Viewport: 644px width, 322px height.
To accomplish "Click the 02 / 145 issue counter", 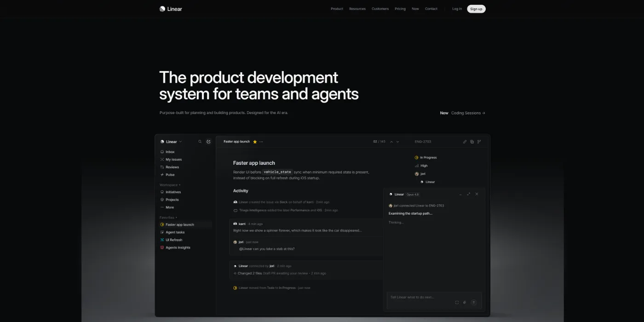I will click(x=379, y=142).
